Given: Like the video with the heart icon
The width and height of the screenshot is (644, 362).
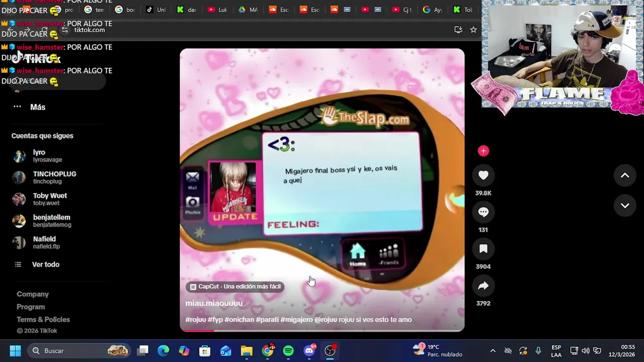Looking at the screenshot, I should click(x=483, y=175).
